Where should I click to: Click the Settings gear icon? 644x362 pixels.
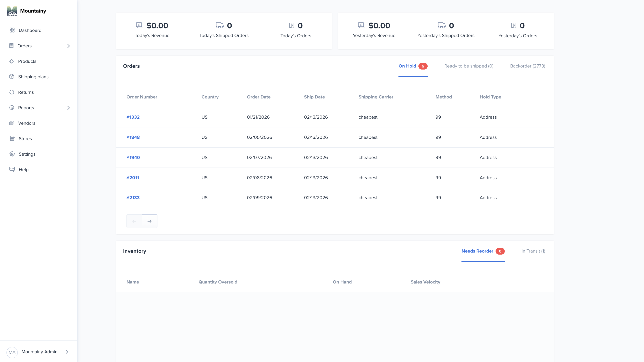(12, 154)
